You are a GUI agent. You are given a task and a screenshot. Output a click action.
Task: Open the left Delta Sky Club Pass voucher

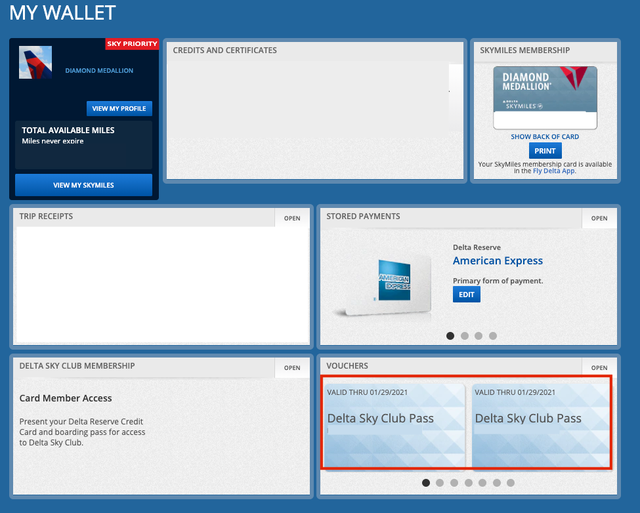[394, 425]
